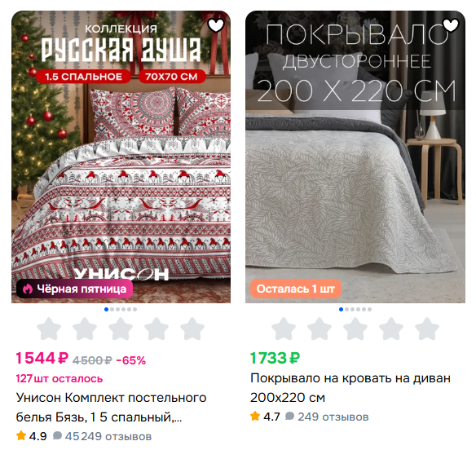Click the 1733 ₽ green price
Viewport: 476px width, 450px height.
pos(275,358)
